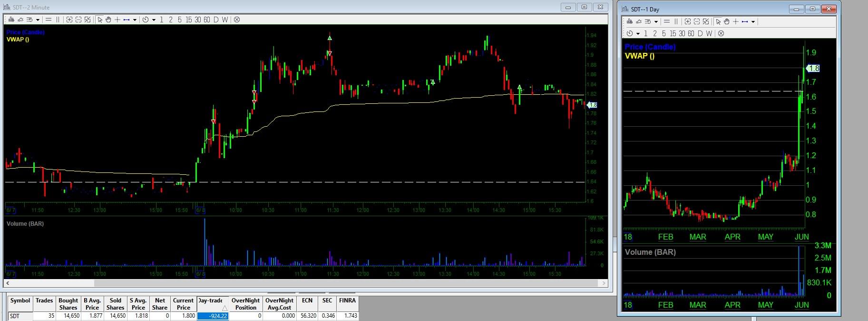Add vertical line tool in 1 Day chart
This screenshot has height=321, width=868.
676,21
